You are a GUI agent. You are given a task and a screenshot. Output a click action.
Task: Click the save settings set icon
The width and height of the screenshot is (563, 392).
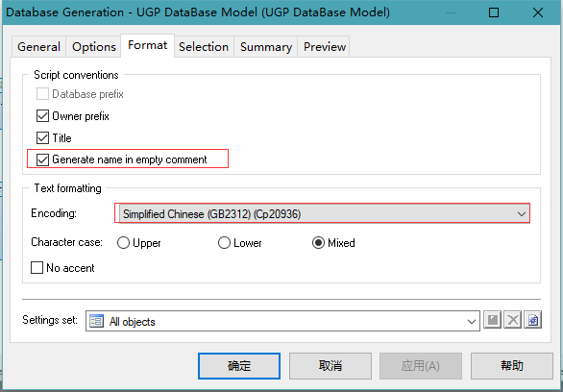pos(492,320)
